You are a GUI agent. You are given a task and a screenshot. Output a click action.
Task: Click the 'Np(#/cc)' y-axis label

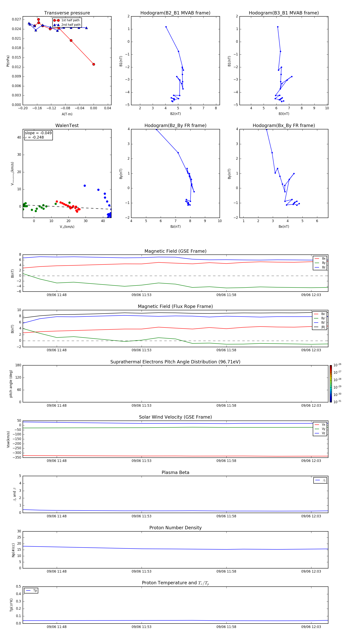tap(13, 550)
